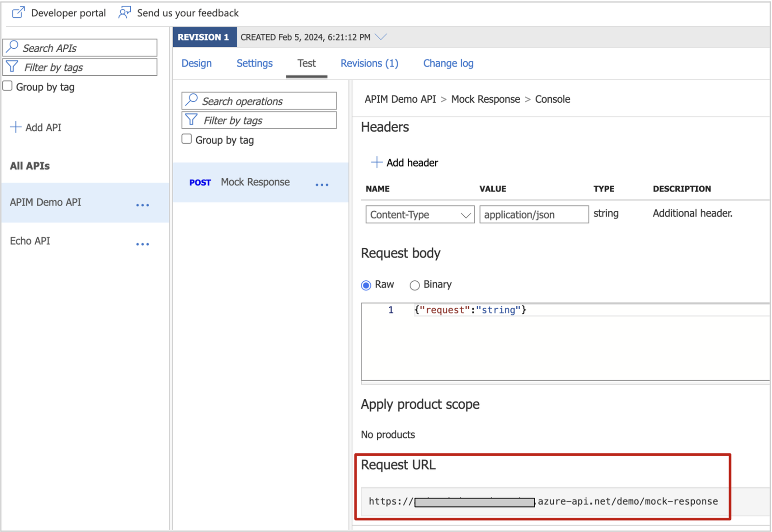The height and width of the screenshot is (532, 772).
Task: Switch to the Design tab
Action: coord(196,63)
